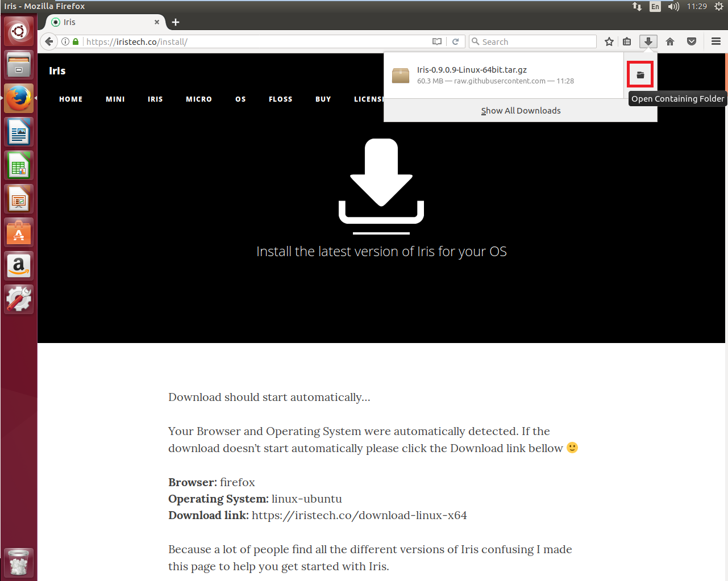Click the 'Browser: firefox' line
728x581 pixels.
click(211, 482)
